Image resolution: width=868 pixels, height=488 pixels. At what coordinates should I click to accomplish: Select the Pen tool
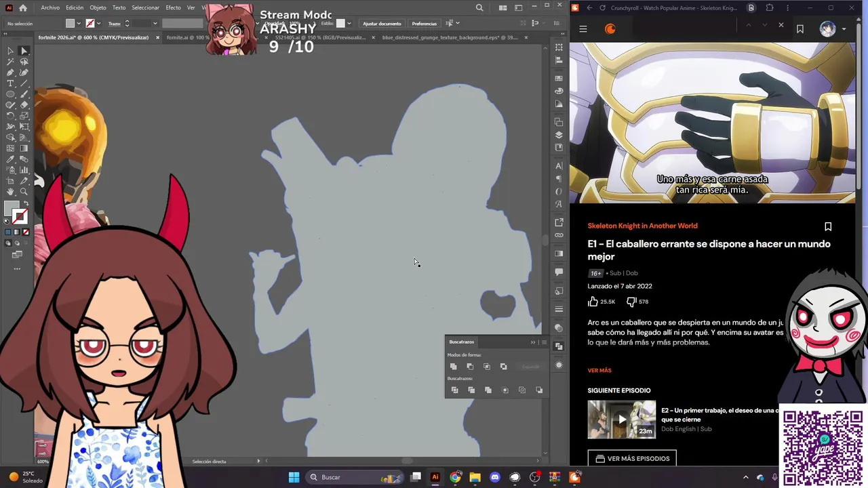[x=10, y=73]
